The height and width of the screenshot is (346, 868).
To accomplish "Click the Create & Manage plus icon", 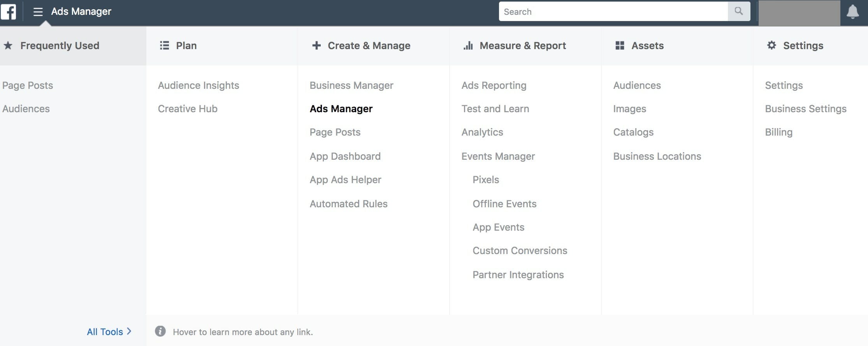I will [316, 46].
